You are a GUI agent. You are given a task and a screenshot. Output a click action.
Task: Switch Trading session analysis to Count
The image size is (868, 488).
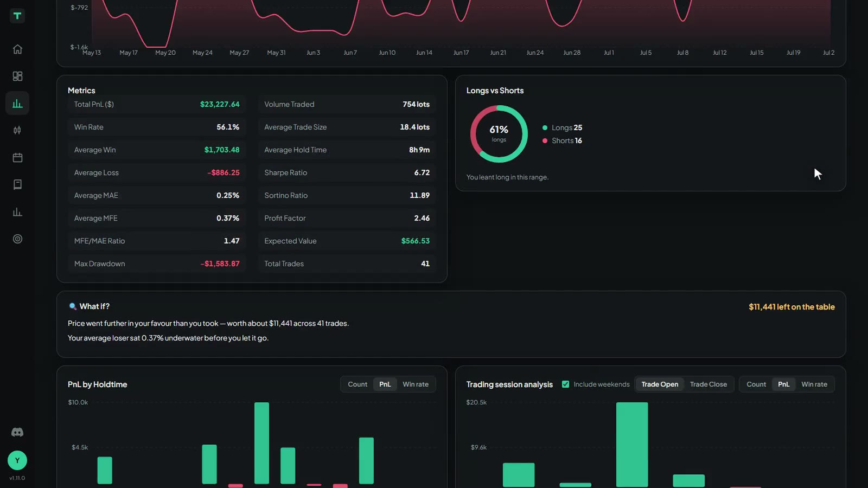click(x=756, y=384)
